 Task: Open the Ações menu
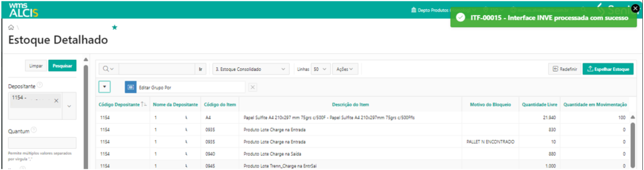(344, 69)
